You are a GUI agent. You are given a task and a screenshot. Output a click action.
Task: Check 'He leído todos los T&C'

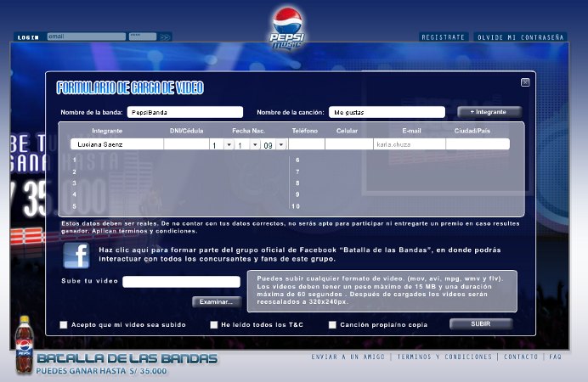tap(214, 324)
